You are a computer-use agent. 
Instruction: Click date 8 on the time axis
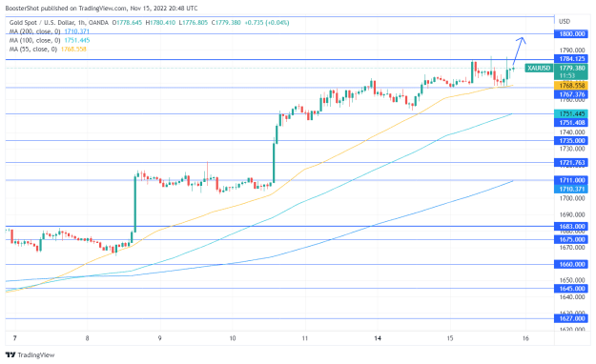pos(88,338)
